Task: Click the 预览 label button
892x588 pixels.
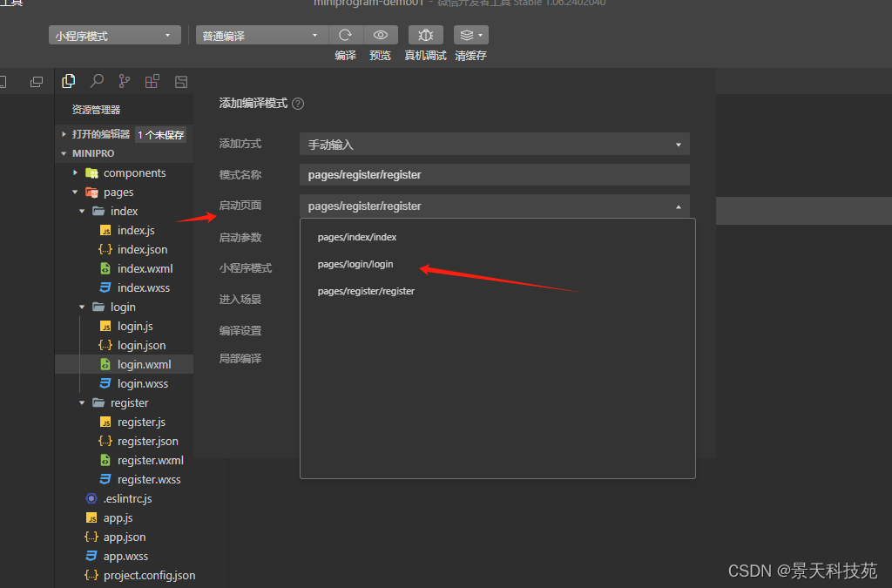Action: pyautogui.click(x=380, y=56)
